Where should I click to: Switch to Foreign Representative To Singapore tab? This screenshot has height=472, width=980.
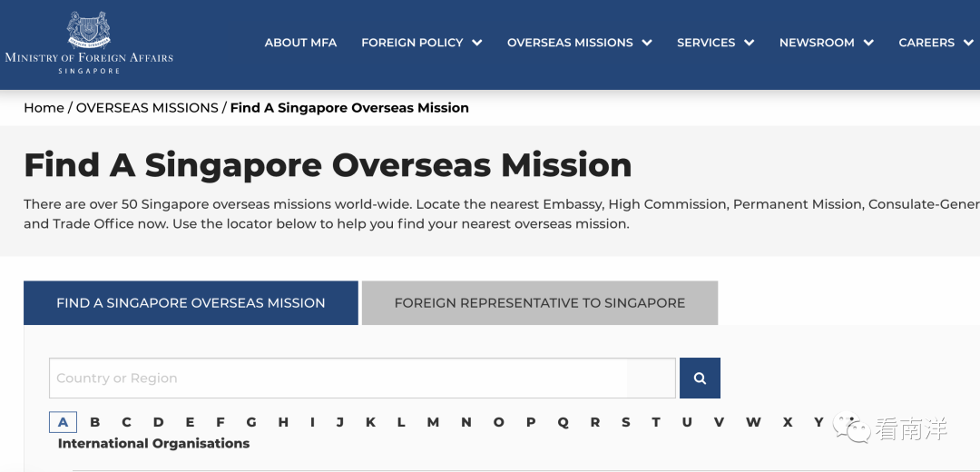click(x=540, y=303)
